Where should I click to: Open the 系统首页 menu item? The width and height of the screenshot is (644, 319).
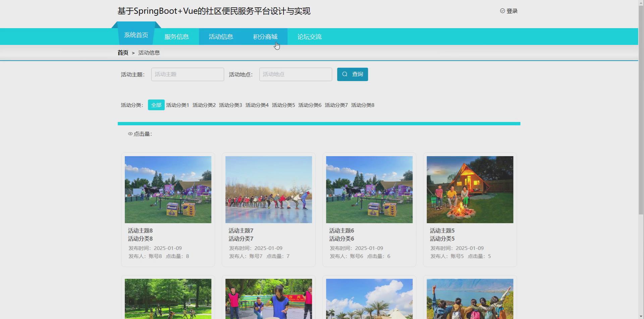(x=136, y=35)
